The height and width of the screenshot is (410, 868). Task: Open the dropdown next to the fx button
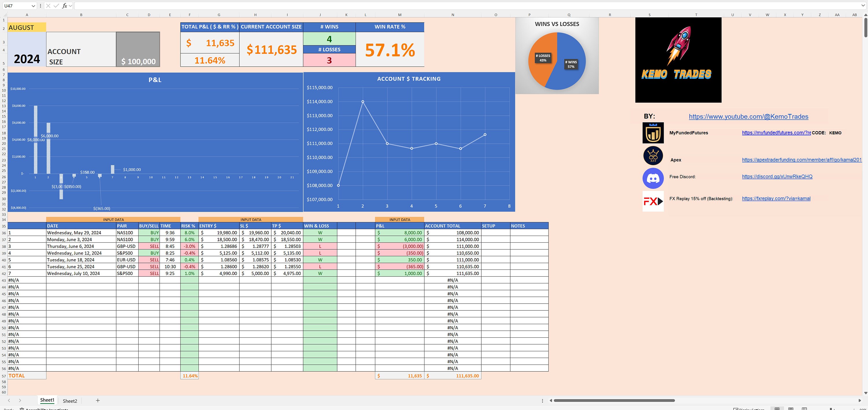(x=70, y=6)
